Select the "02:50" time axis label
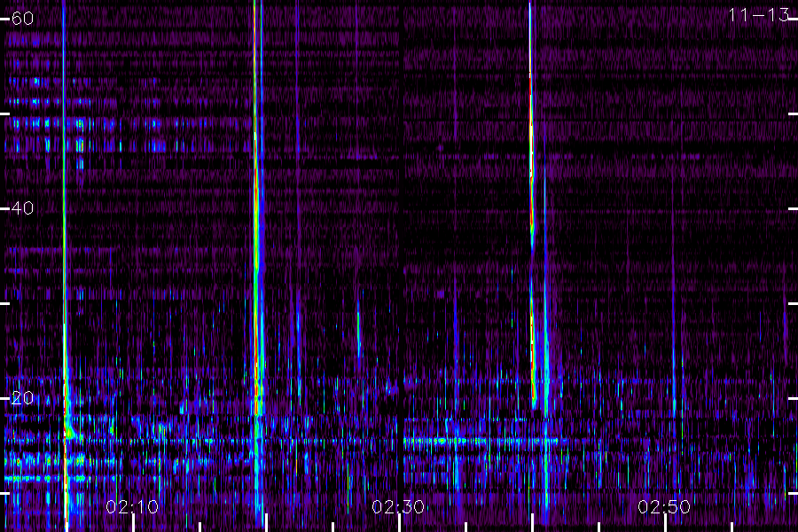 pos(664,507)
